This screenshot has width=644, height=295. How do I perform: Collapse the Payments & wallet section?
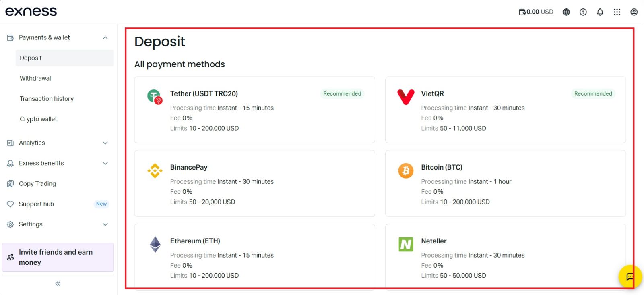click(x=105, y=38)
